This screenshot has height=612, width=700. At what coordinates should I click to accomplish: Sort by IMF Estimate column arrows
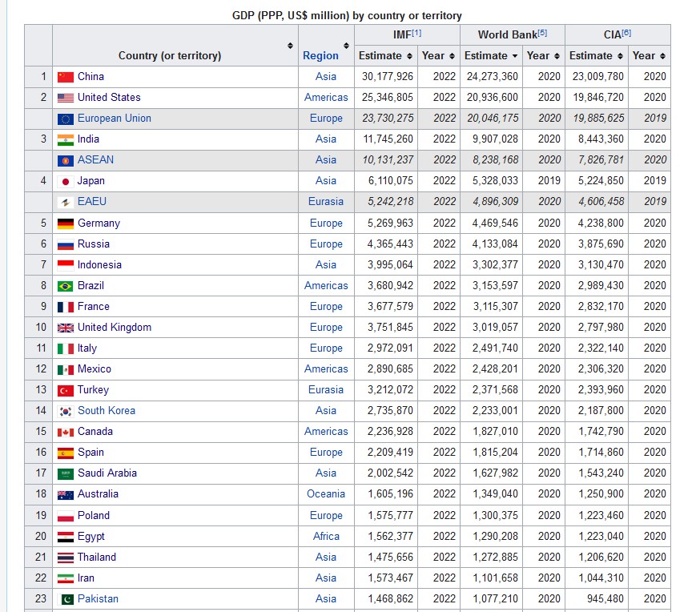pos(409,56)
